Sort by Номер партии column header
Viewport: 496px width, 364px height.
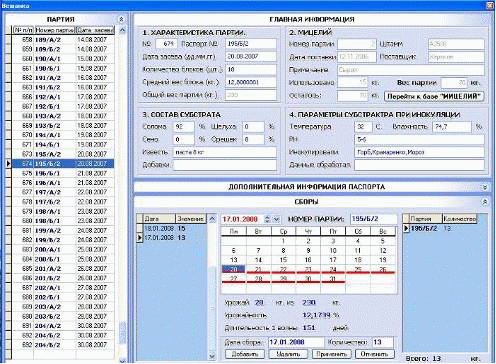pos(55,30)
